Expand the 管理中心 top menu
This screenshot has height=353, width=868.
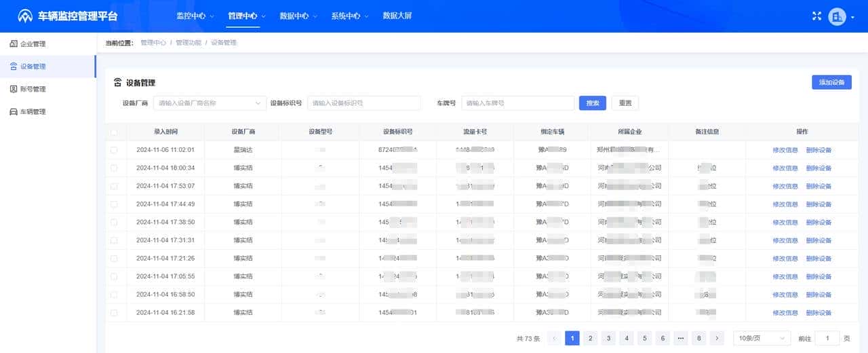click(x=247, y=16)
